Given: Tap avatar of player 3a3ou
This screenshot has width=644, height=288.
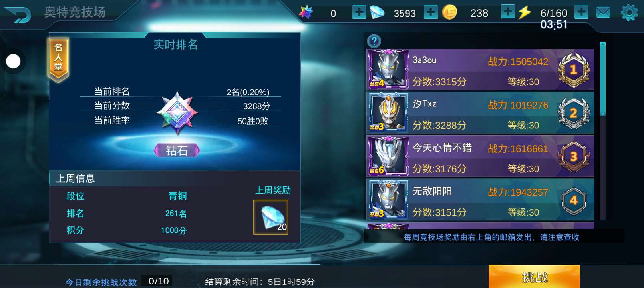Looking at the screenshot, I should [388, 69].
